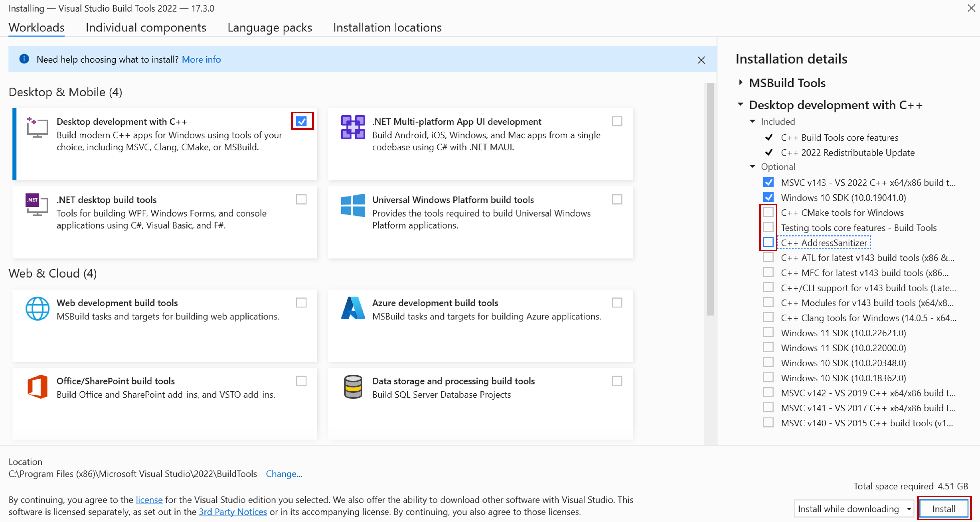Image resolution: width=980 pixels, height=522 pixels.
Task: Click the Office/SharePoint build tools icon
Action: click(37, 387)
